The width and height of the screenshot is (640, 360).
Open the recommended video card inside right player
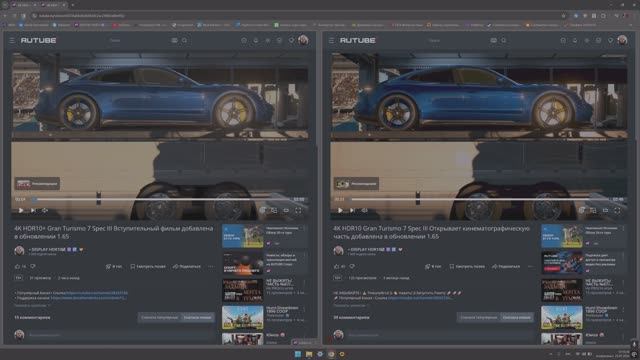(x=356, y=184)
